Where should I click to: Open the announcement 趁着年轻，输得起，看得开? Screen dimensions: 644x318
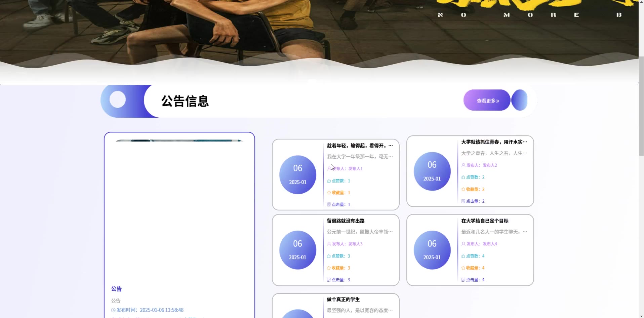[x=360, y=146]
